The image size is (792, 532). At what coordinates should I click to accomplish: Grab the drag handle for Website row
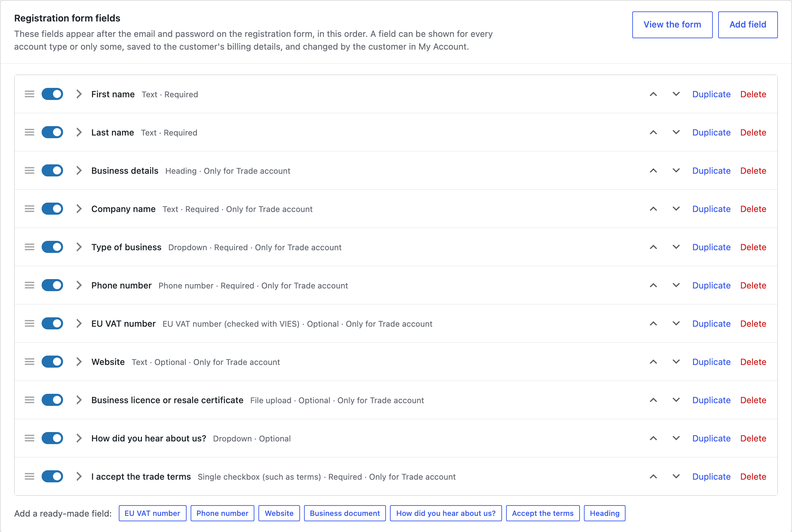click(x=30, y=362)
